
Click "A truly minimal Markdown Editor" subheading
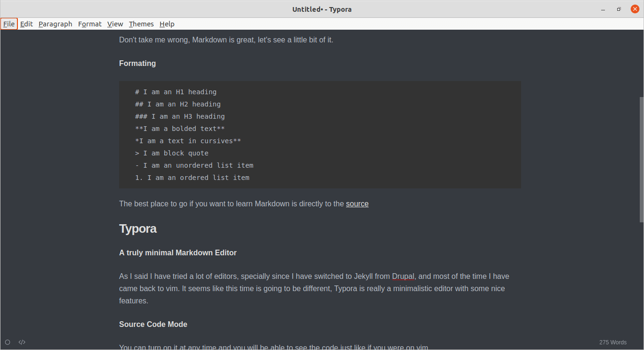click(178, 253)
